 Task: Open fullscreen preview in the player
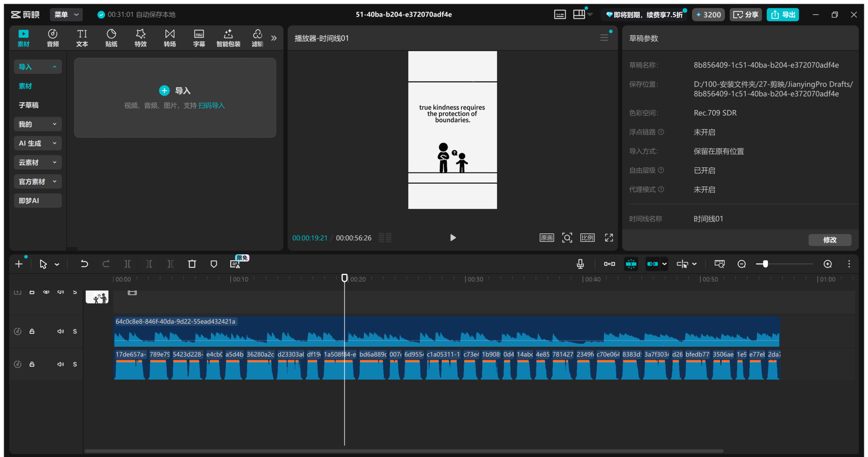609,238
